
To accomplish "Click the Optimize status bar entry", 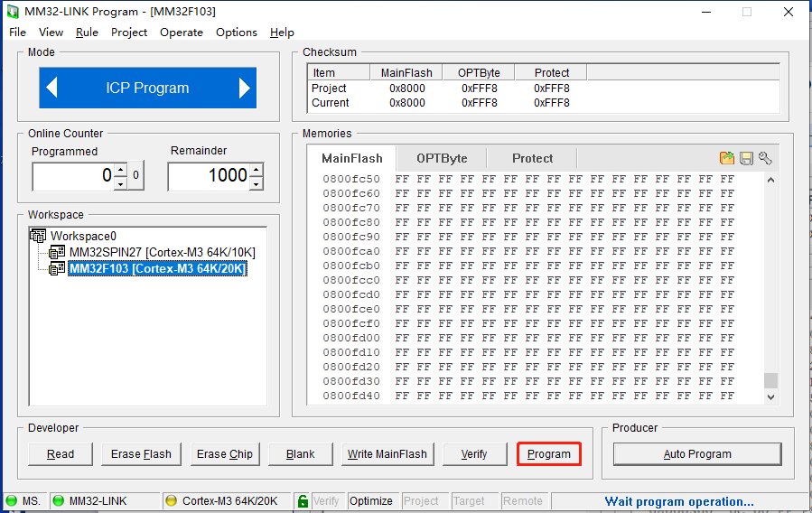I will coord(371,501).
